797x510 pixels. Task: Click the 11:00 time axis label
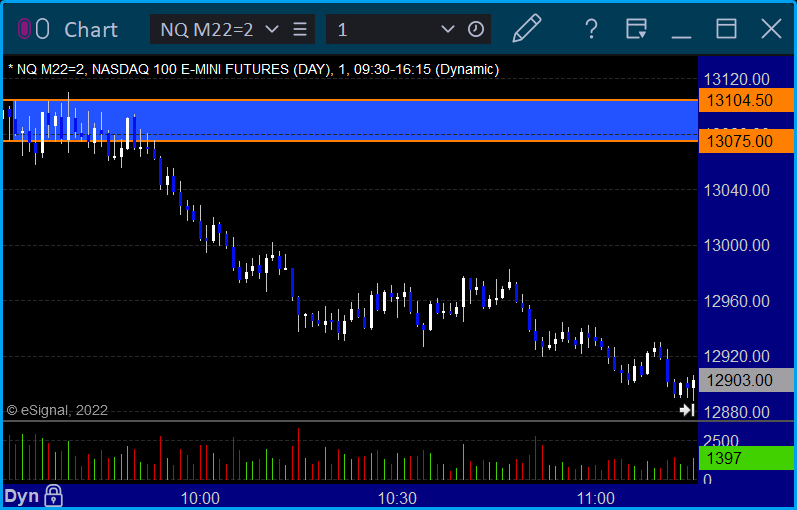pyautogui.click(x=595, y=498)
